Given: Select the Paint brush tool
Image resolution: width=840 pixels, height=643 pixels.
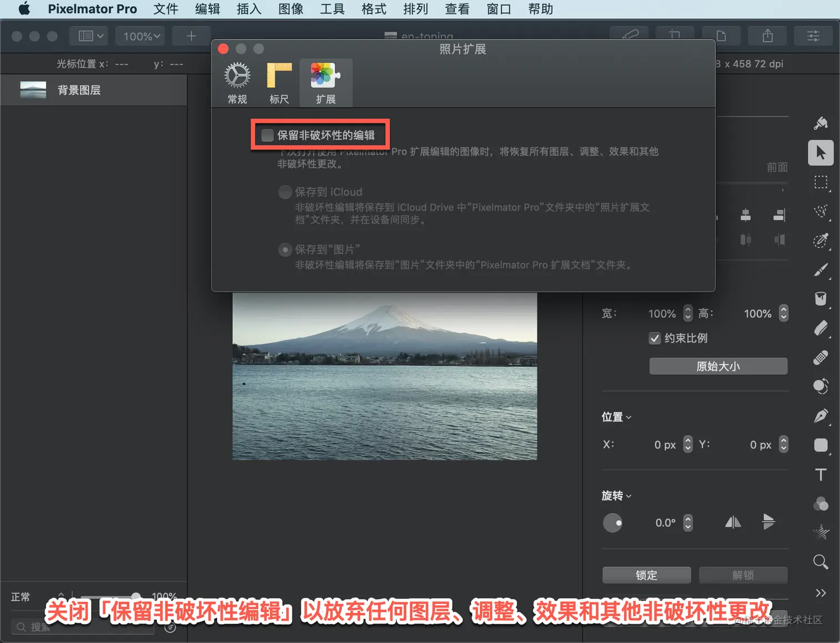Looking at the screenshot, I should coord(821,270).
